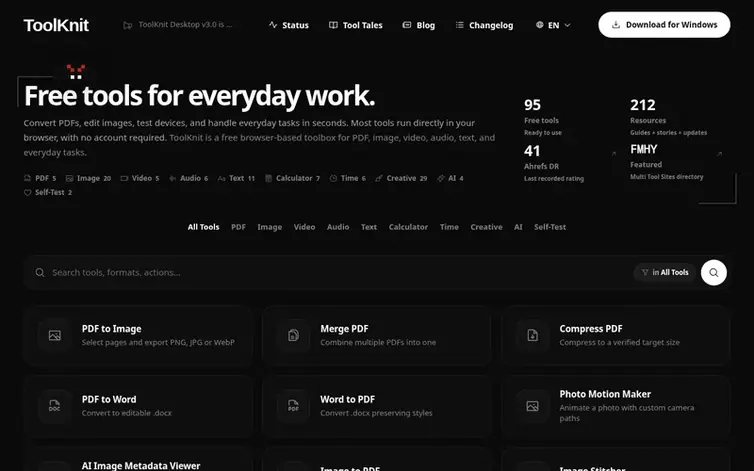Click the Tool Tales book icon

[333, 25]
